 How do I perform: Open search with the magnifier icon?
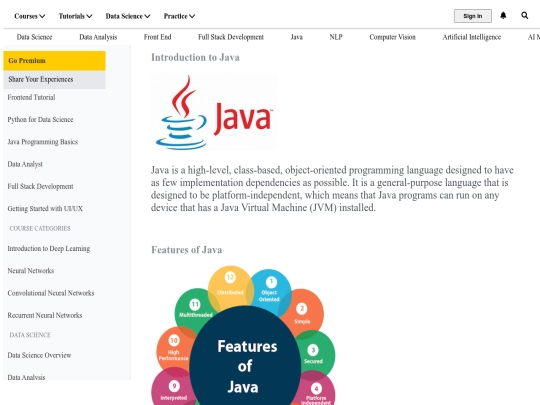pyautogui.click(x=525, y=15)
